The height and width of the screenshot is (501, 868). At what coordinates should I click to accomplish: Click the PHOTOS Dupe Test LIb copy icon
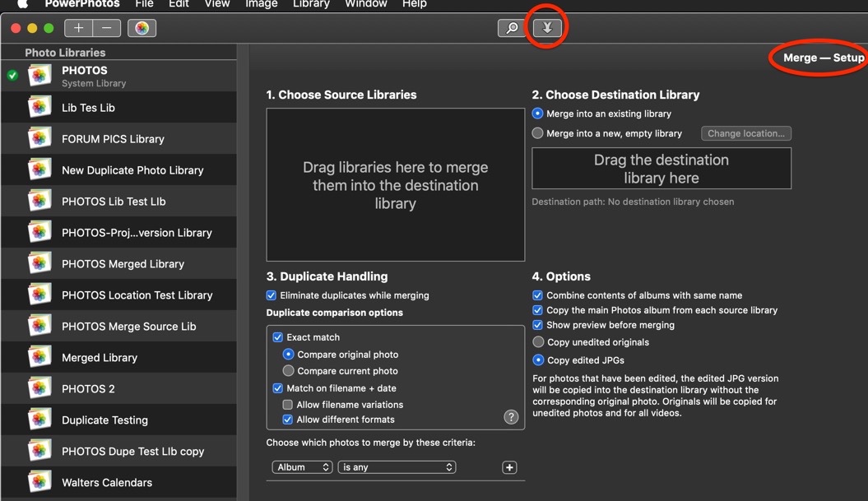tap(39, 451)
